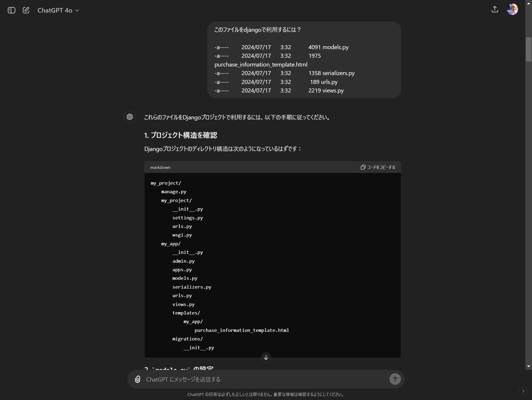Viewport: 532px width, 400px height.
Task: Click the copy icon in the code header
Action: [363, 167]
